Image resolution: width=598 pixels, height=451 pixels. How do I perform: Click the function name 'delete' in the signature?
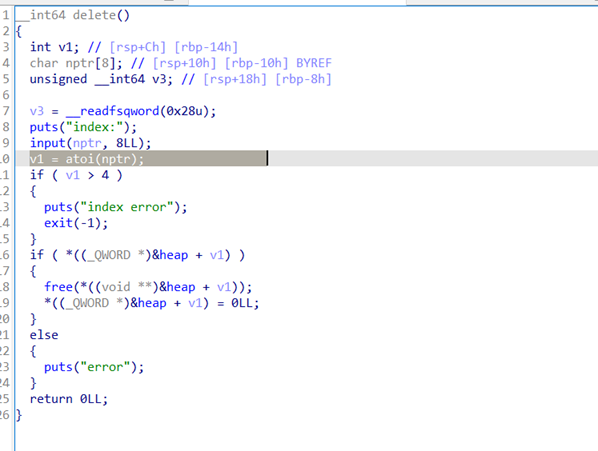click(94, 15)
